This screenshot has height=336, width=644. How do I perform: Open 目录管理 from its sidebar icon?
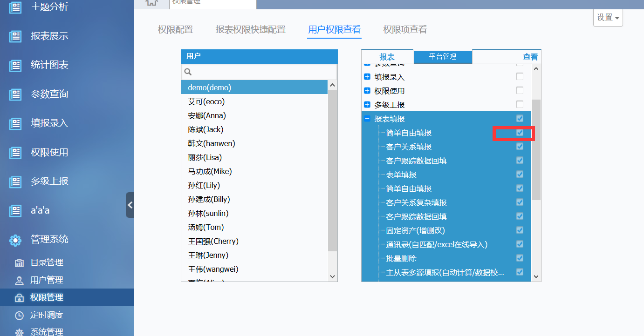click(x=19, y=262)
